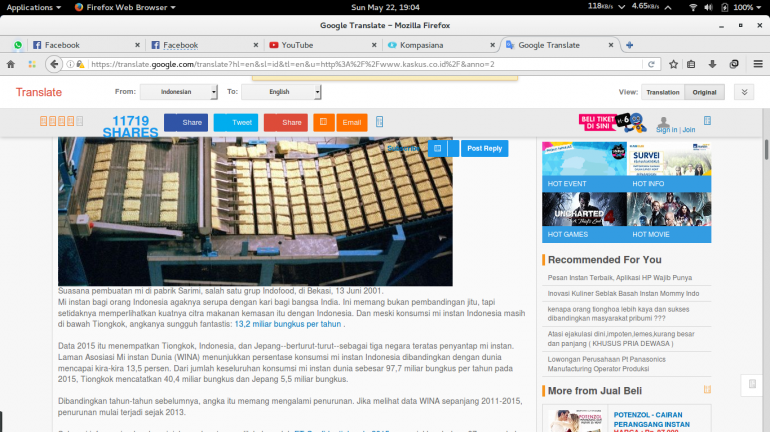Click the WhatsApp pinned tab icon

(18, 45)
